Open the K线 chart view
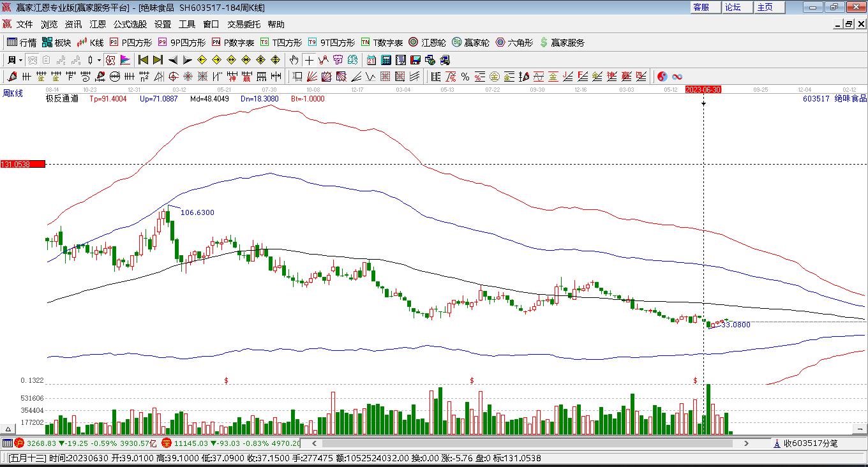The height and width of the screenshot is (467, 868). point(90,43)
